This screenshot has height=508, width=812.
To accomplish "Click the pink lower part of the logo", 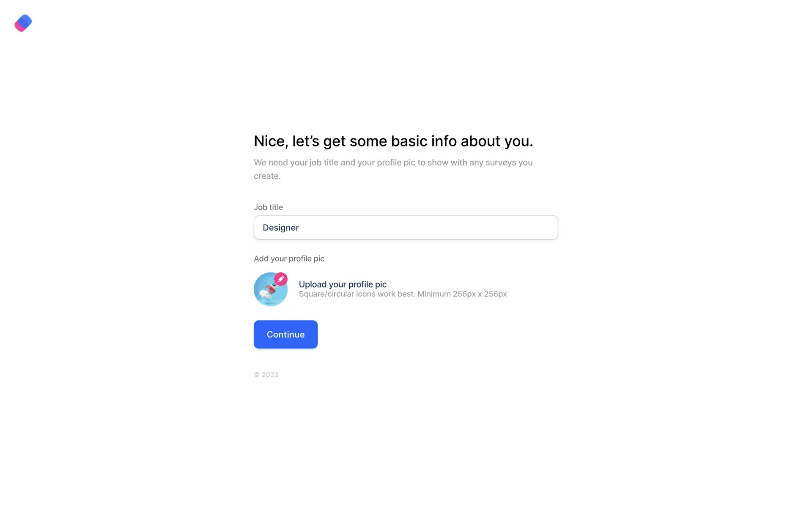I will click(x=19, y=27).
